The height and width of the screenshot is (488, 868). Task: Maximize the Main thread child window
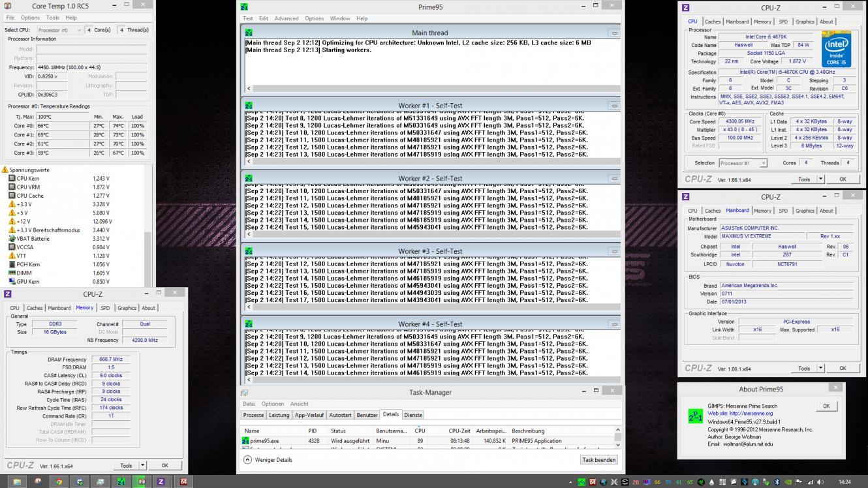click(614, 33)
